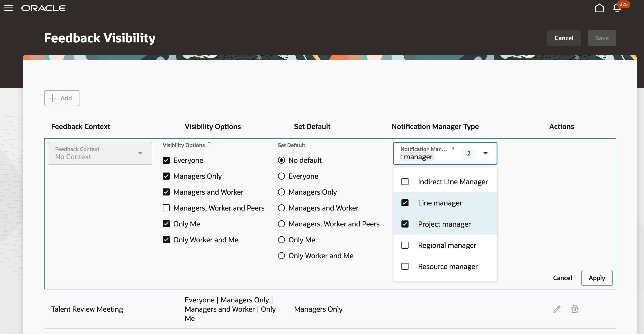Screen dimensions: 644x334
Task: Collapse Notification Manager Type dropdown arrow
Action: (485, 153)
